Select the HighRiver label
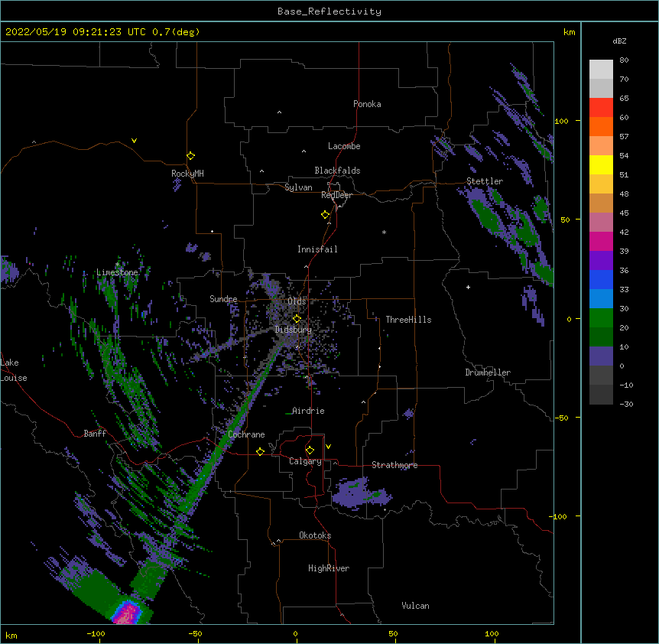Image resolution: width=659 pixels, height=644 pixels. [329, 568]
